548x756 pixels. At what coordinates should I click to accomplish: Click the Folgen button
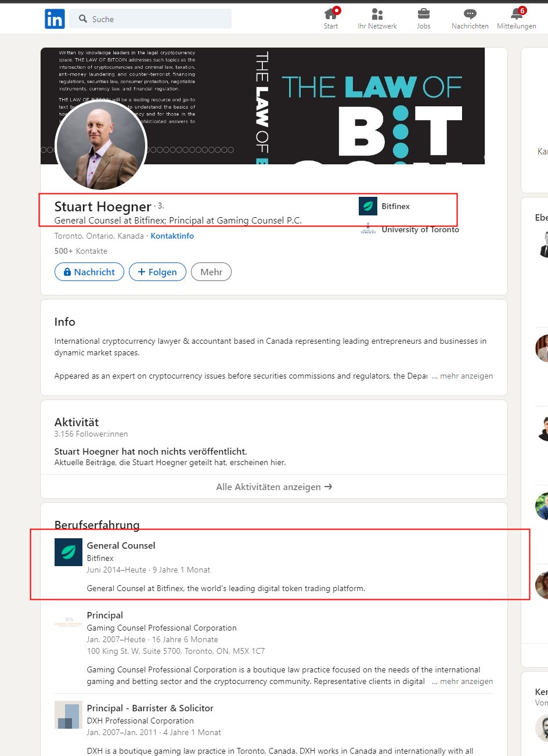point(157,272)
